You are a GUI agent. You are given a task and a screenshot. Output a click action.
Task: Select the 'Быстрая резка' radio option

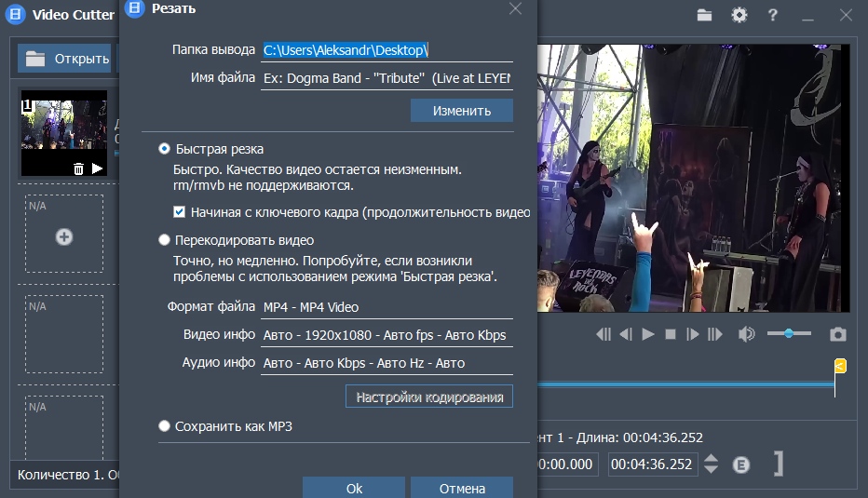coord(165,149)
